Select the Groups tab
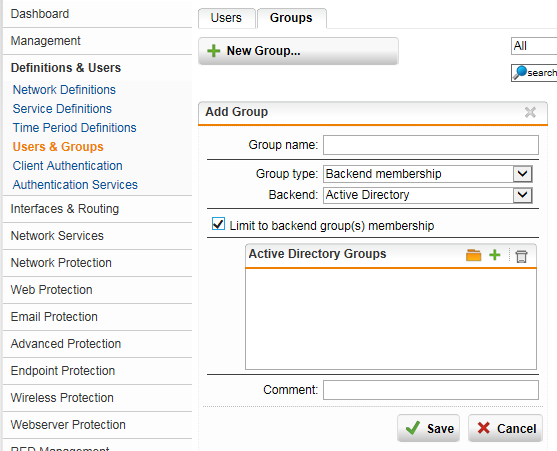 (291, 18)
